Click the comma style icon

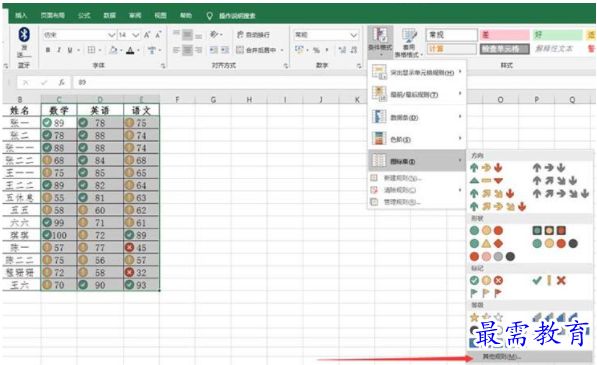(327, 50)
